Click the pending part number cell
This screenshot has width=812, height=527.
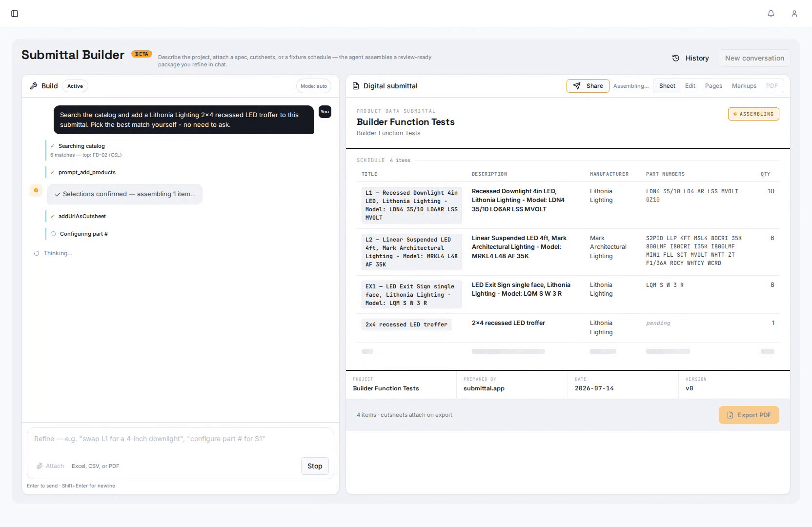point(658,323)
